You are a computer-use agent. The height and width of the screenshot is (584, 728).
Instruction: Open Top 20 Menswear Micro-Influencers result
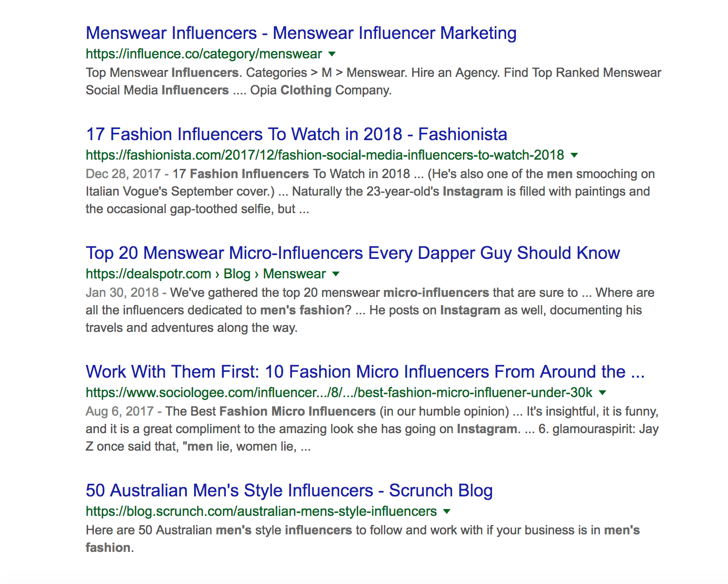(352, 253)
